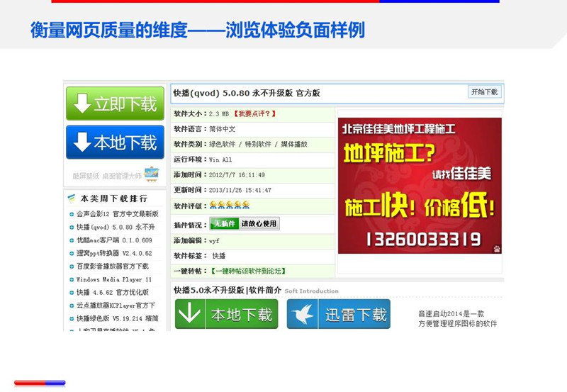Click the 迅雷下载 Thunder download button
567x392 pixels.
pyautogui.click(x=338, y=314)
